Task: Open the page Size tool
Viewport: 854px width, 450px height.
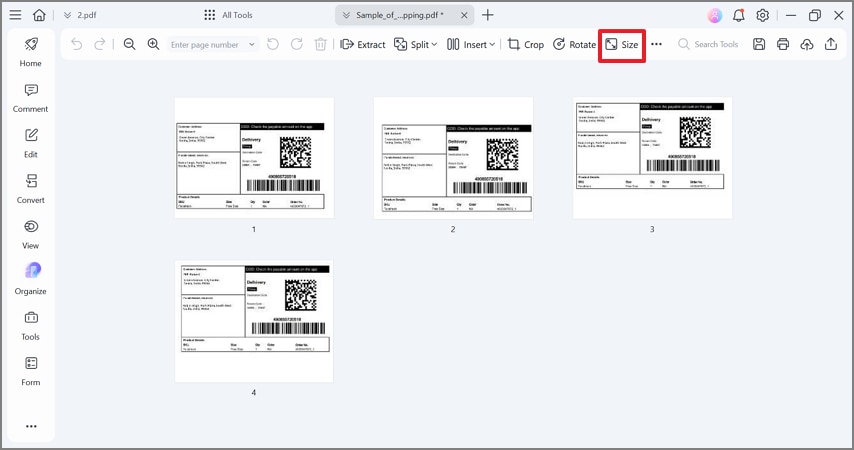Action: coord(622,45)
